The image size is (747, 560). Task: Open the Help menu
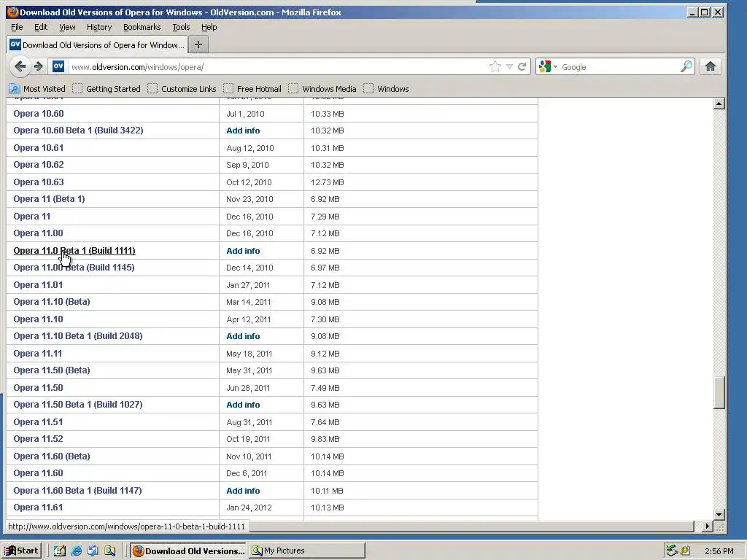tap(209, 27)
